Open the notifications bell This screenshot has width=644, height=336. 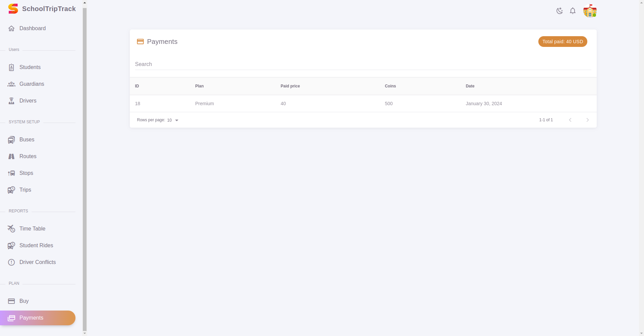tap(573, 11)
